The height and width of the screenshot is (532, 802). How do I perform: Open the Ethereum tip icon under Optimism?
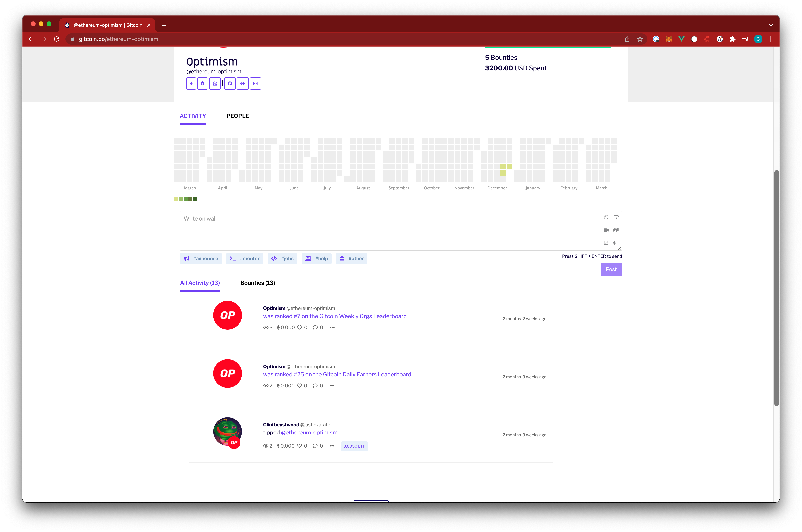pyautogui.click(x=191, y=84)
